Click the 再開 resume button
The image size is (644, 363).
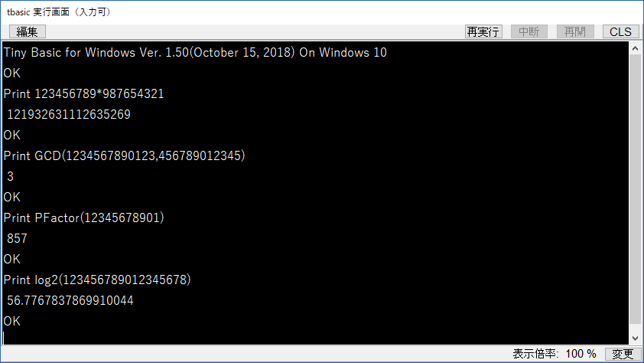tap(575, 31)
